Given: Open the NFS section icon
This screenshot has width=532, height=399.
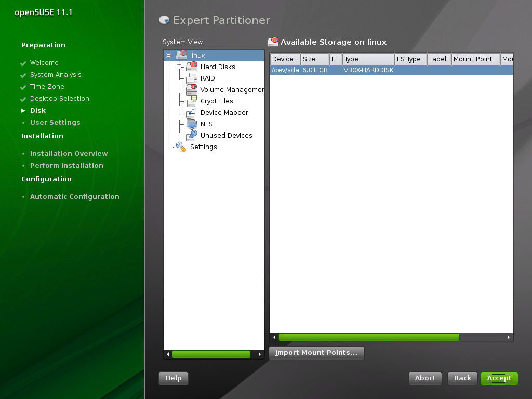Looking at the screenshot, I should pyautogui.click(x=192, y=124).
